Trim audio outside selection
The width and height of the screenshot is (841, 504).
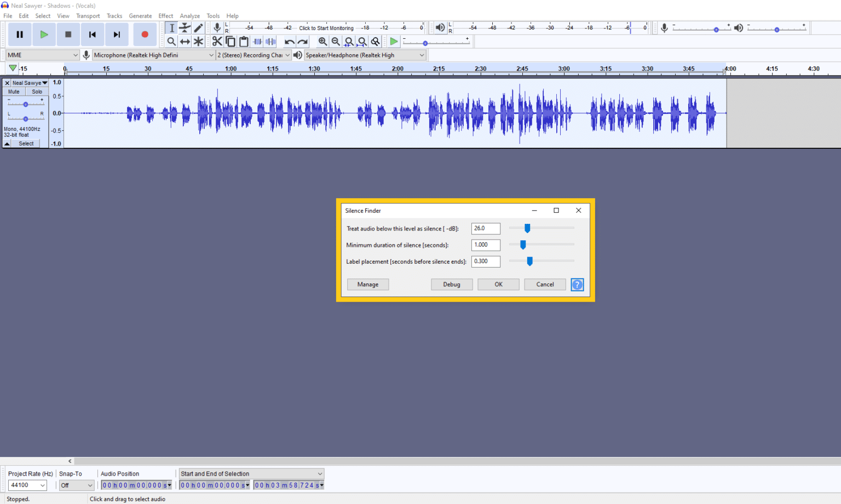257,41
